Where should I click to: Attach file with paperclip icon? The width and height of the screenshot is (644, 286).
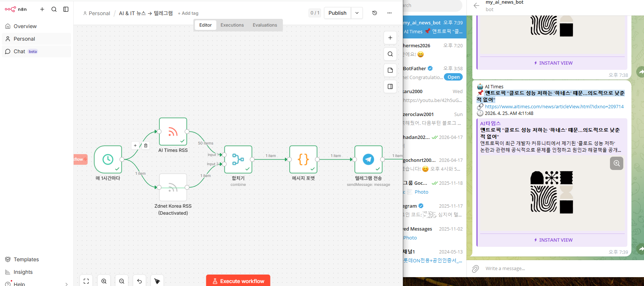476,269
